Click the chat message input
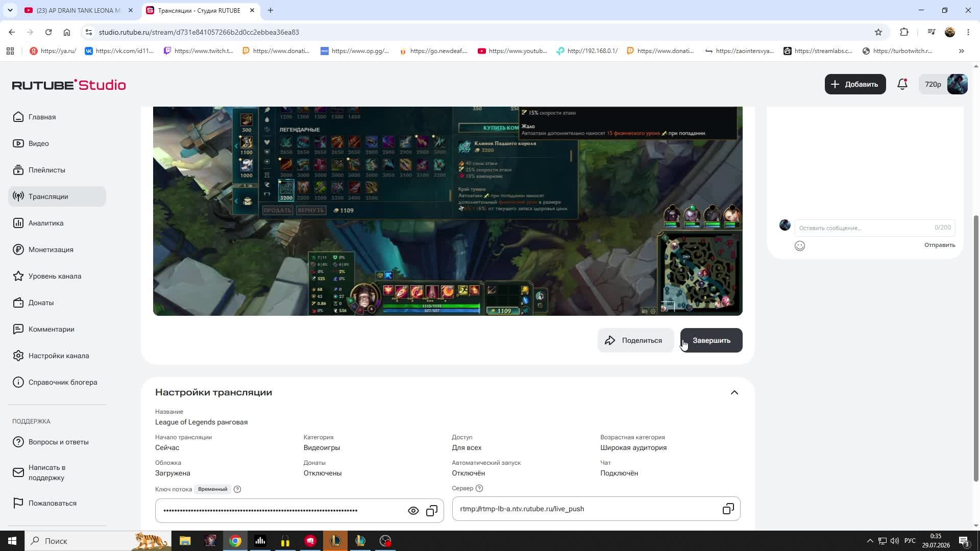 pos(874,228)
